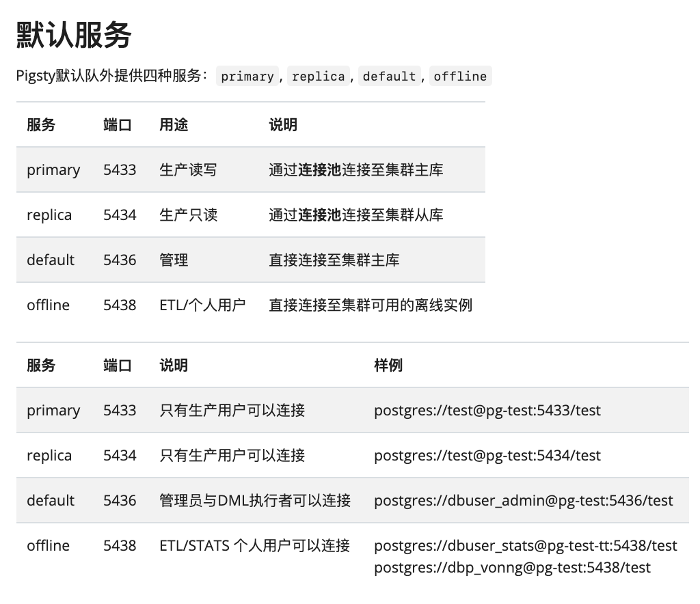700x604 pixels.
Task: Click port 5433 in the 生产读写 row
Action: pos(120,169)
